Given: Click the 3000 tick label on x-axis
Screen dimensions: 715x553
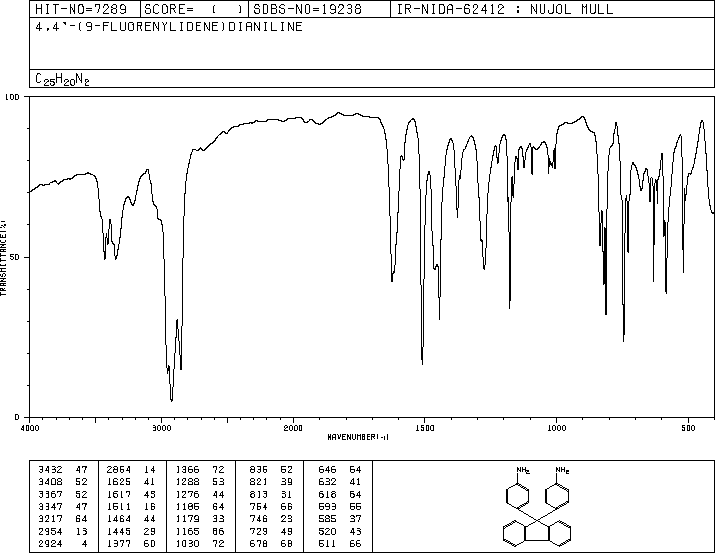Looking at the screenshot, I should tap(161, 428).
